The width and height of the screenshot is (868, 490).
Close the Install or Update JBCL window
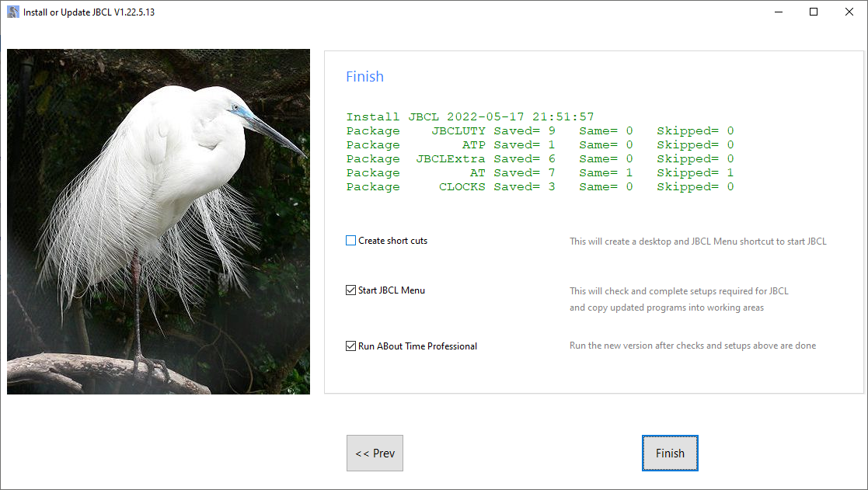(849, 12)
